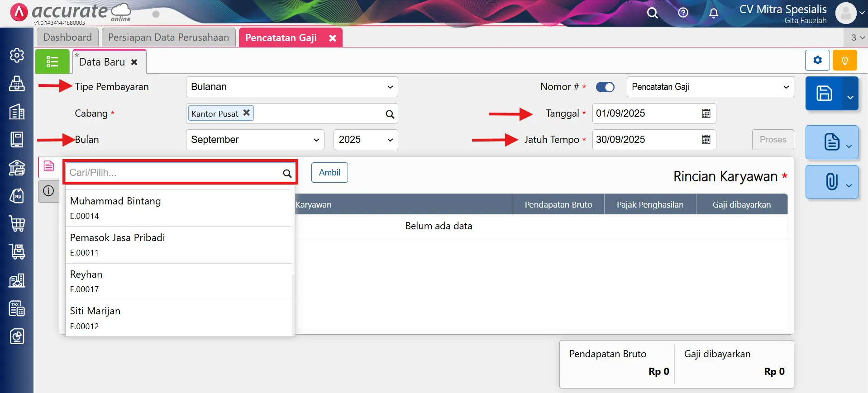868x393 pixels.
Task: Switch to Persiapan Data Perusahaan tab
Action: [x=168, y=38]
